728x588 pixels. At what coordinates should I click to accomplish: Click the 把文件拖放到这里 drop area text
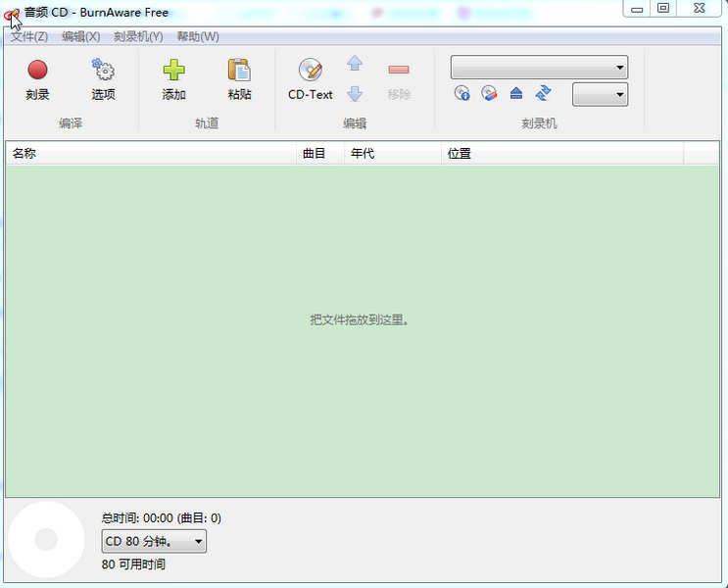(359, 320)
